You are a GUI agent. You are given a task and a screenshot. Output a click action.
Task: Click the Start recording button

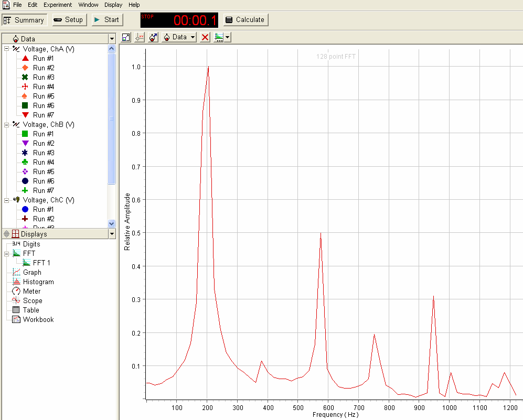pyautogui.click(x=107, y=20)
